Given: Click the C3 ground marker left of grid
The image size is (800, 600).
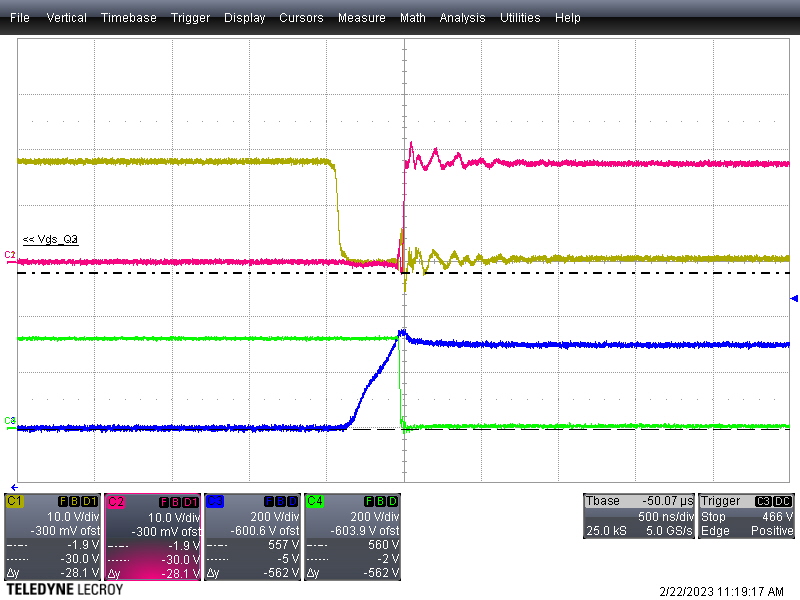Looking at the screenshot, I should click(10, 423).
